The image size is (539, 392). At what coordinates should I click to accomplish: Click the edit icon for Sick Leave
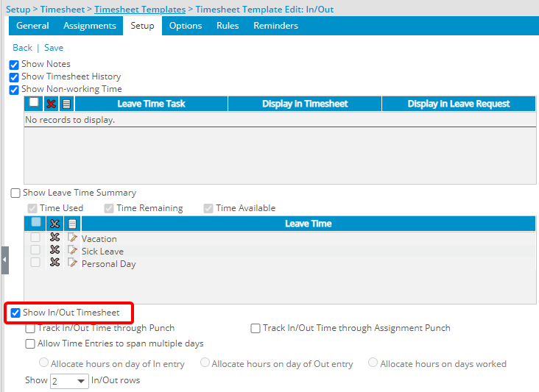click(x=72, y=251)
